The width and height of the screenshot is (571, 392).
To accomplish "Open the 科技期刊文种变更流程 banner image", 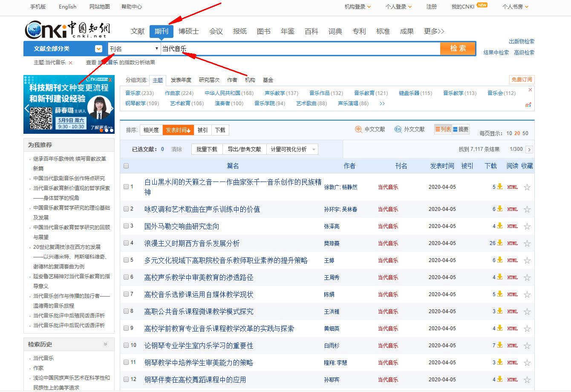I will [69, 104].
